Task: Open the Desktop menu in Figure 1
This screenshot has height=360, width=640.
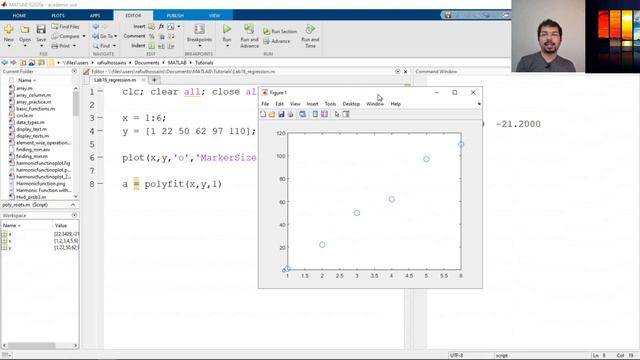Action: (351, 104)
